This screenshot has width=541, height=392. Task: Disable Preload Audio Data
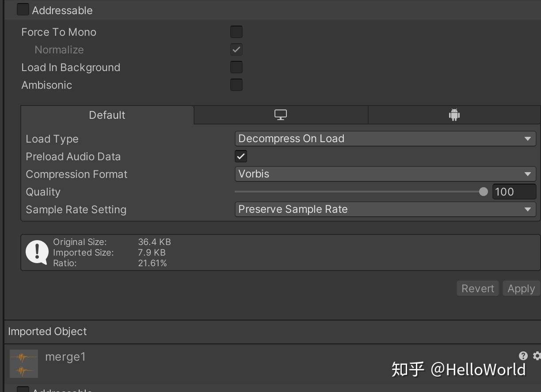click(240, 156)
